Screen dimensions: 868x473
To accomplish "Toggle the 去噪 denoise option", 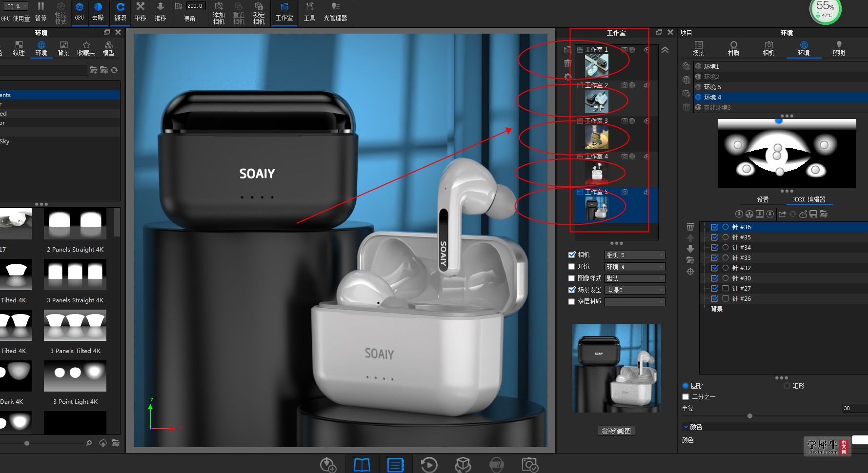I will coord(98,12).
